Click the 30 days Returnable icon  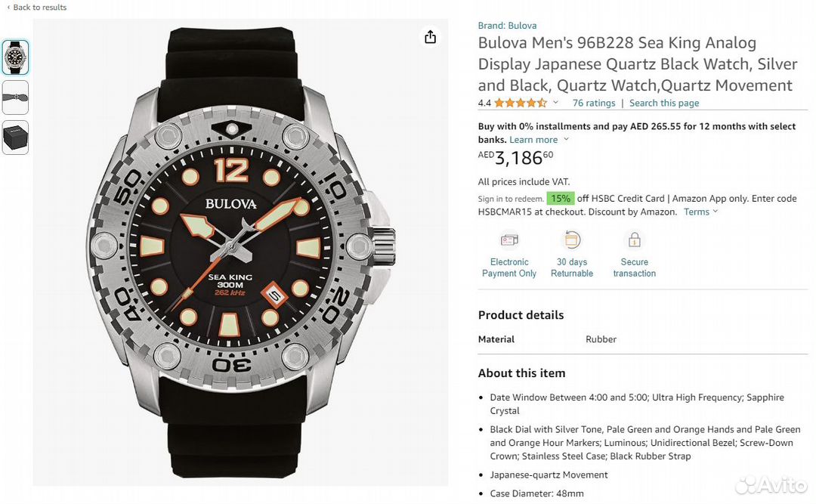(572, 240)
